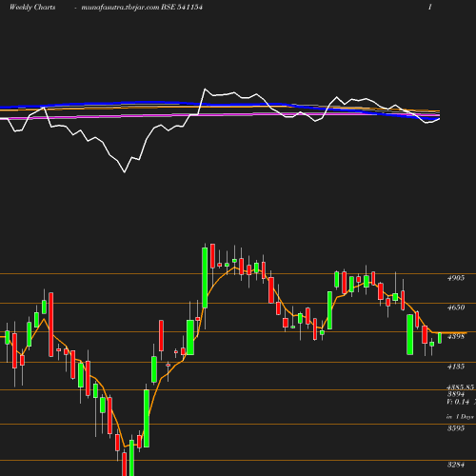Click the "BSE 541154" stock code text
The image size is (476, 476).
182,7
